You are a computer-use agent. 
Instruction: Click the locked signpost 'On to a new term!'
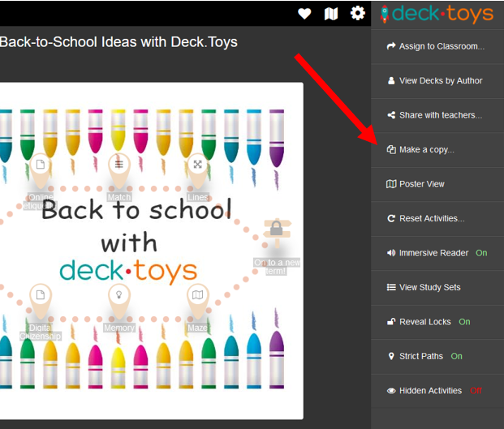(x=277, y=233)
